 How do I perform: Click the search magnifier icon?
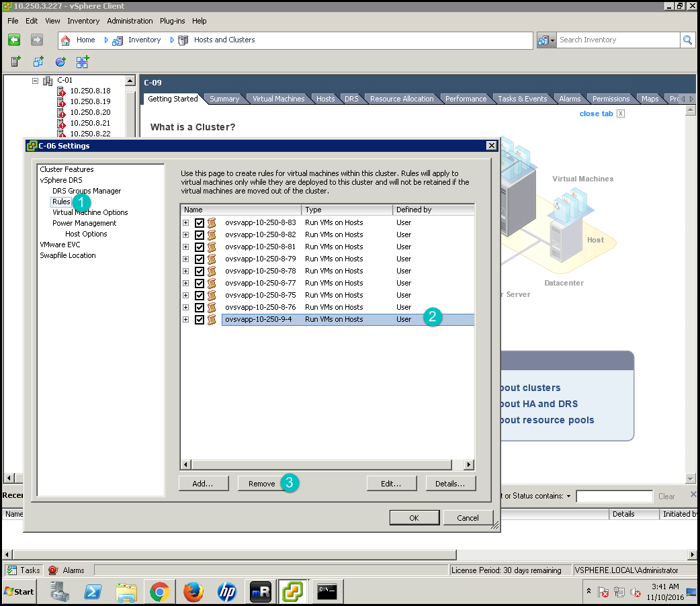tap(687, 40)
